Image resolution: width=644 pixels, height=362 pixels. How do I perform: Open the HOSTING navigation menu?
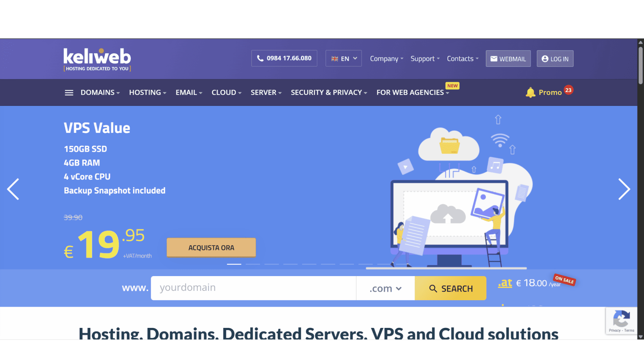tap(148, 93)
